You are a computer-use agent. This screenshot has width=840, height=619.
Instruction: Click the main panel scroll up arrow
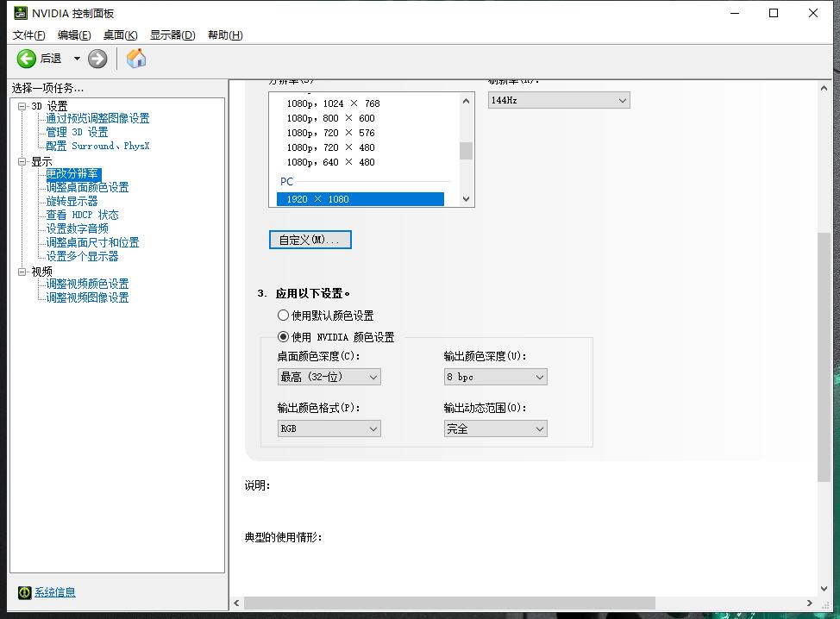(x=824, y=88)
